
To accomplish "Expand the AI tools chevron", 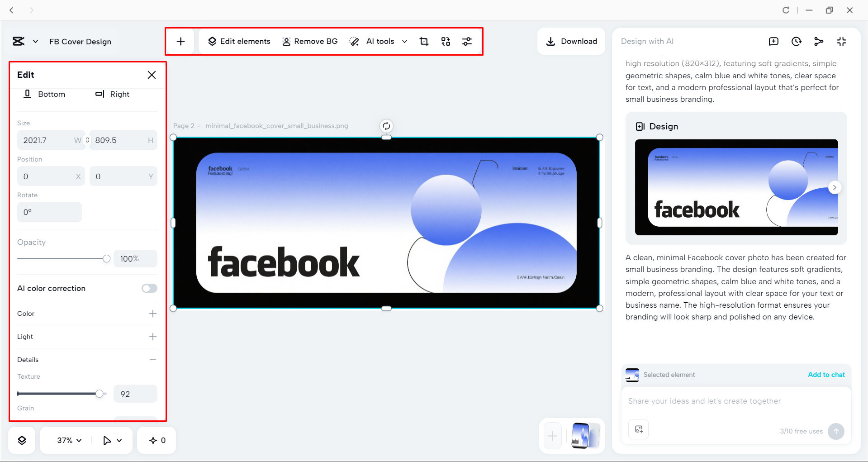I will coord(404,41).
